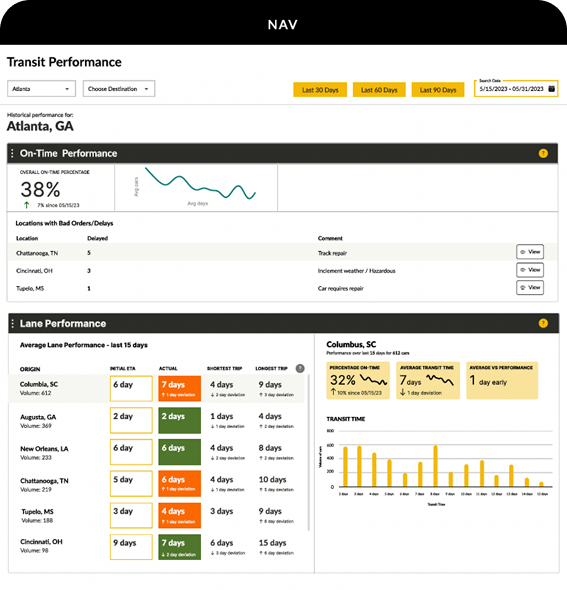Click Chattanooga, TN 10 days longest trip
Image resolution: width=567 pixels, height=590 pixels.
[272, 480]
